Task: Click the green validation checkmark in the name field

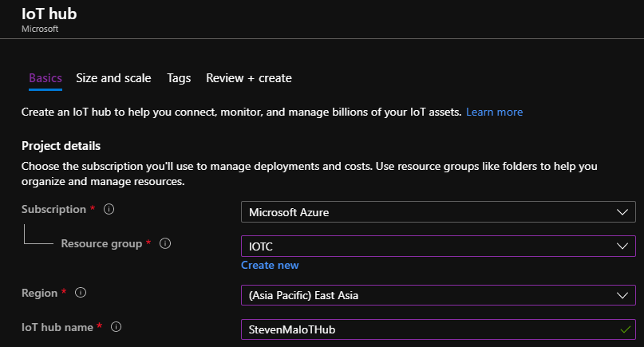Action: pyautogui.click(x=625, y=329)
